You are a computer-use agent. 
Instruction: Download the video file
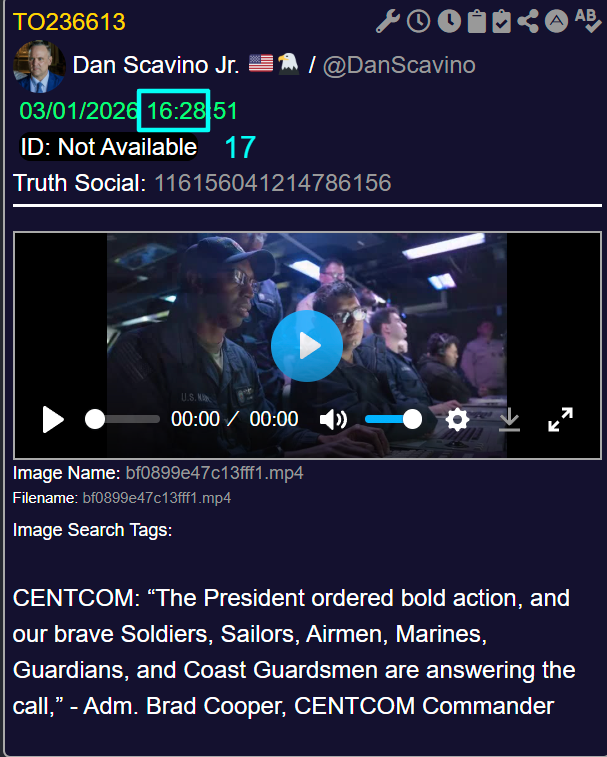click(509, 419)
